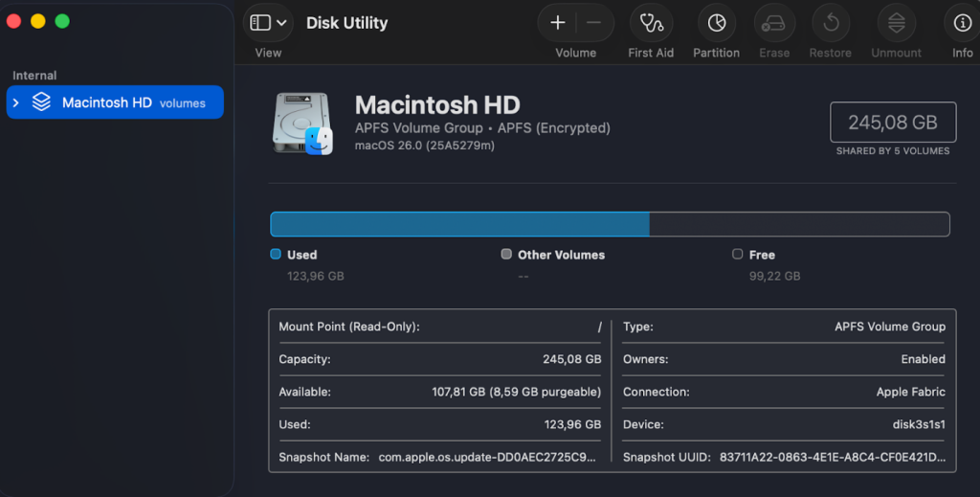Show Info for the selected disk
The width and height of the screenshot is (980, 497).
(x=962, y=23)
